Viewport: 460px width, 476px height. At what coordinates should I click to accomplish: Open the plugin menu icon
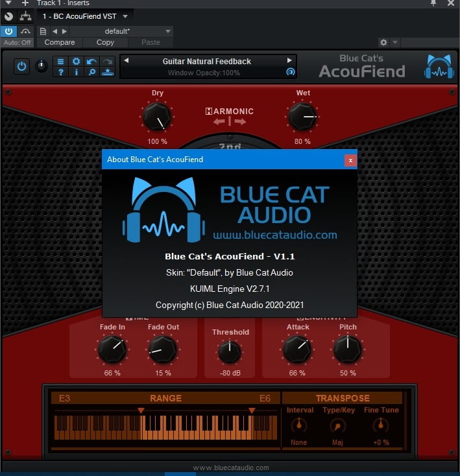61,62
